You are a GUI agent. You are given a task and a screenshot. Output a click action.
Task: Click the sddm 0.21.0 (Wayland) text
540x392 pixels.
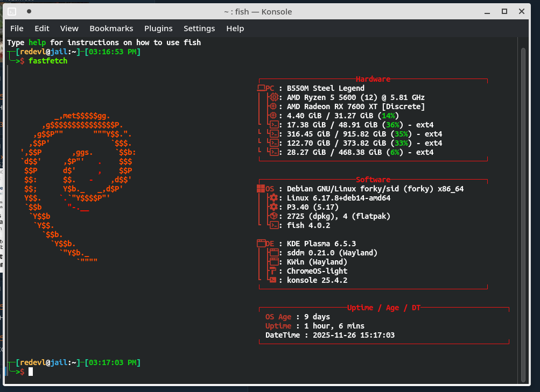pyautogui.click(x=332, y=253)
